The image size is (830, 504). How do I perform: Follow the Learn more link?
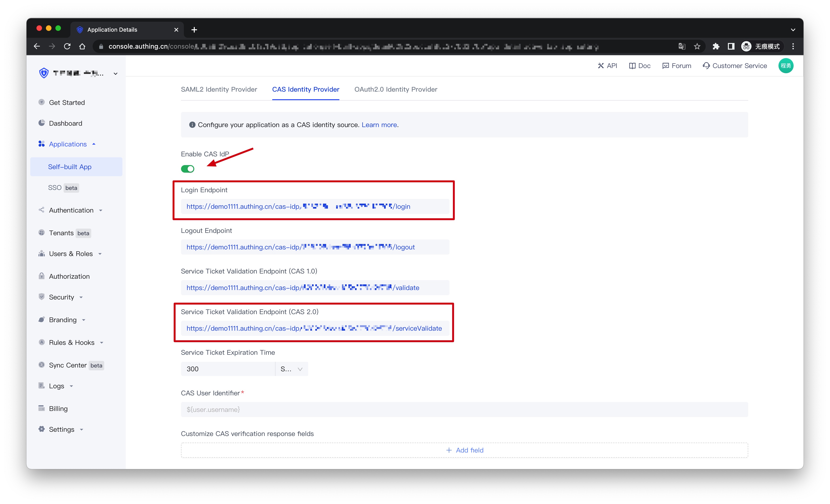click(379, 124)
